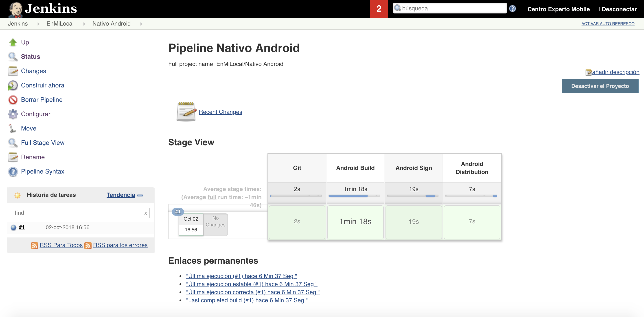Click the green Up arrow icon
Screen dimensions: 644x317
pos(13,42)
